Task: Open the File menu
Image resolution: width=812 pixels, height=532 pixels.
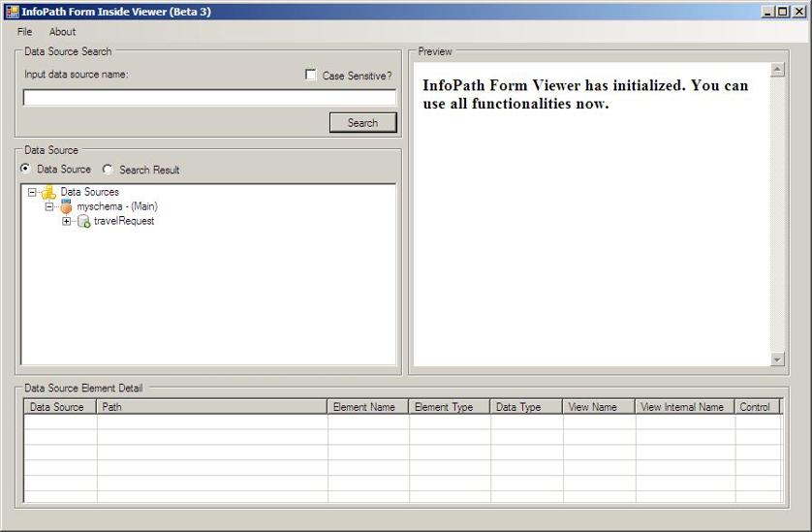Action: [x=24, y=32]
